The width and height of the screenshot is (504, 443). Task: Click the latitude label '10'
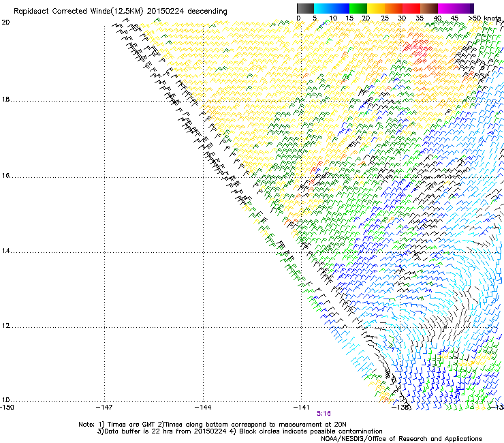[5, 400]
